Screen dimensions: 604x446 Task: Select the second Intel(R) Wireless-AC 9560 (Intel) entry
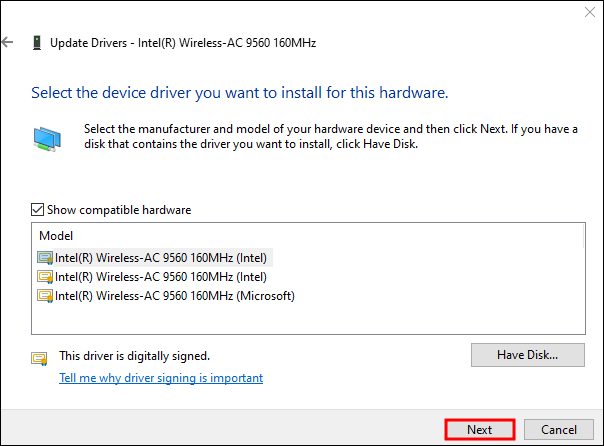click(160, 276)
